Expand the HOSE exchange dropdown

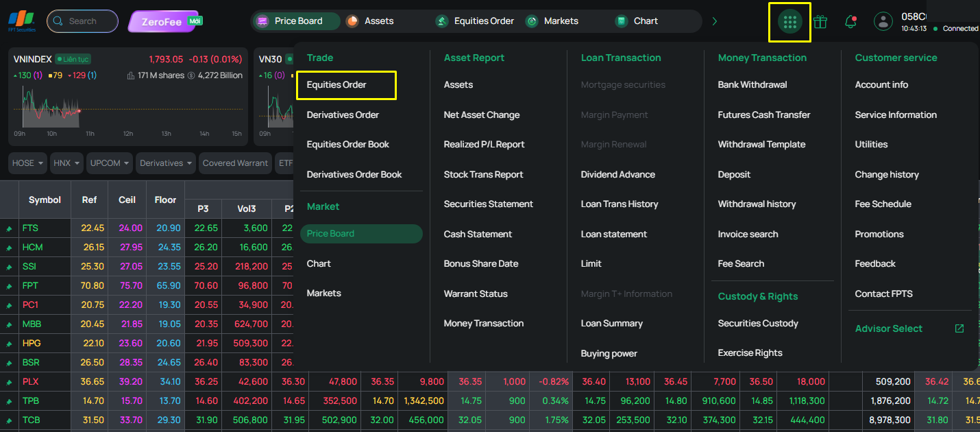(x=28, y=163)
